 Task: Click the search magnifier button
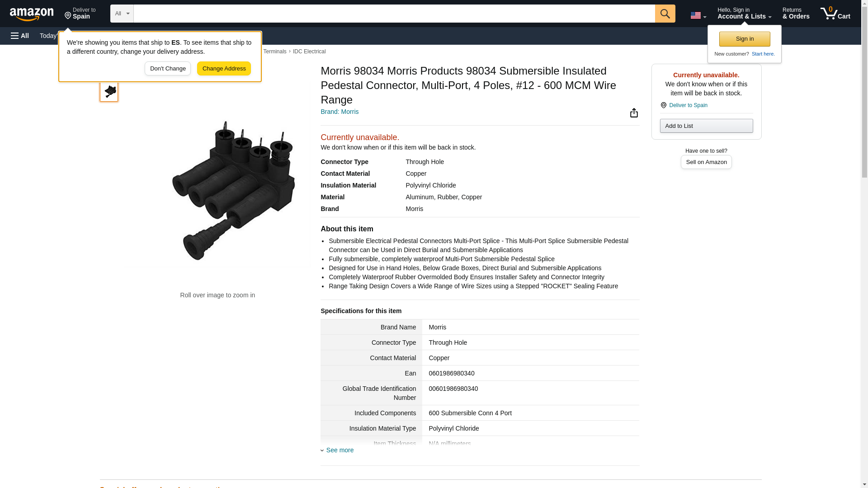coord(665,14)
